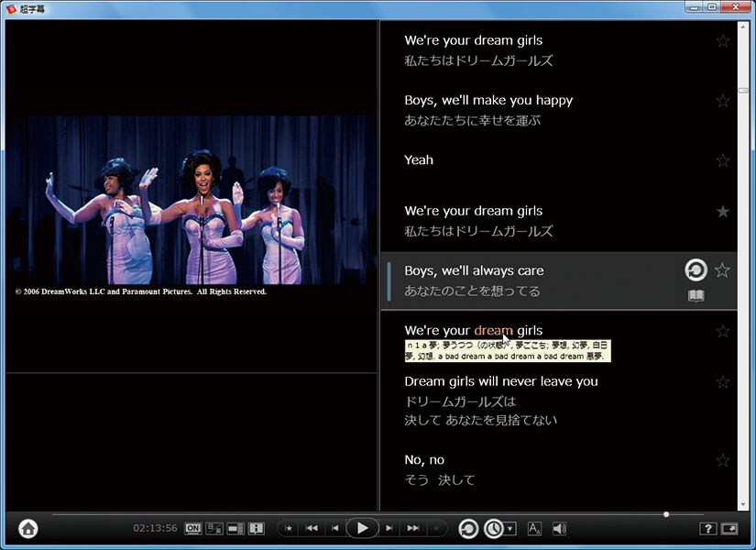
Task: Click the subtitle list scrollbar down arrow
Action: (743, 505)
